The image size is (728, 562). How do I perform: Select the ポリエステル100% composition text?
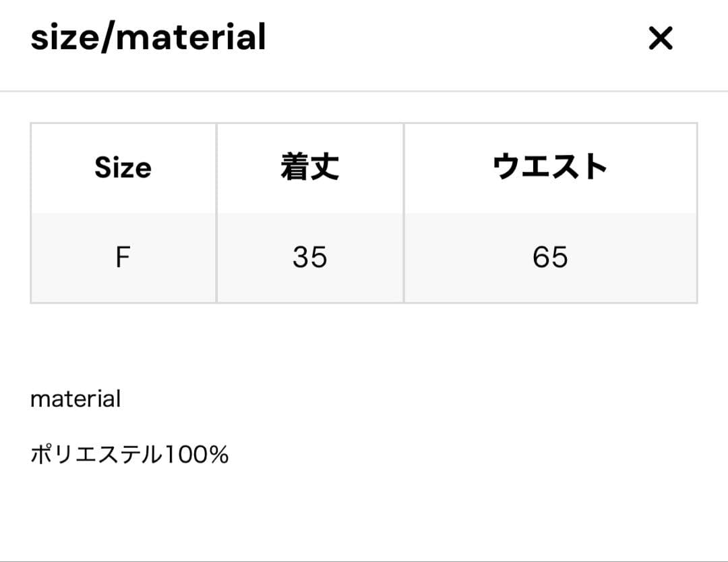pos(129,455)
